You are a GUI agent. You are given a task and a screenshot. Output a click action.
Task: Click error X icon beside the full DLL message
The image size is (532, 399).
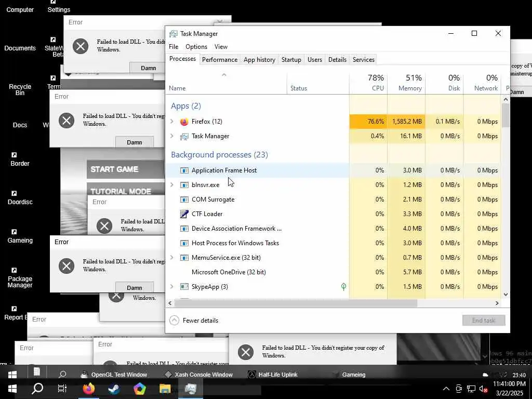pos(246,352)
